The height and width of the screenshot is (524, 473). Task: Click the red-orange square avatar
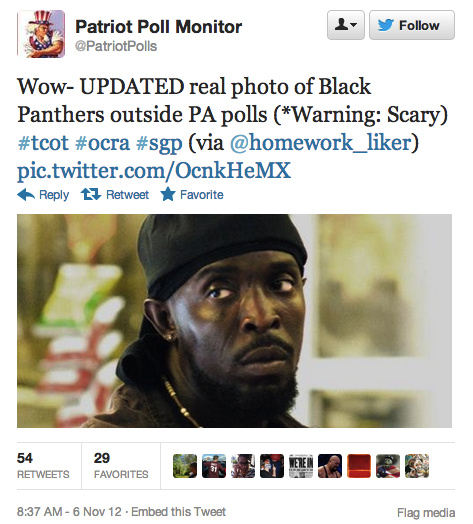tap(359, 466)
